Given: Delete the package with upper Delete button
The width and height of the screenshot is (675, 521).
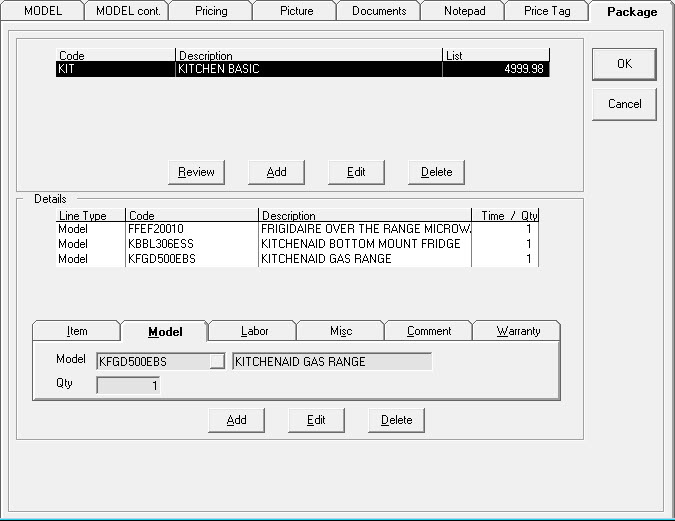Looking at the screenshot, I should pos(437,172).
